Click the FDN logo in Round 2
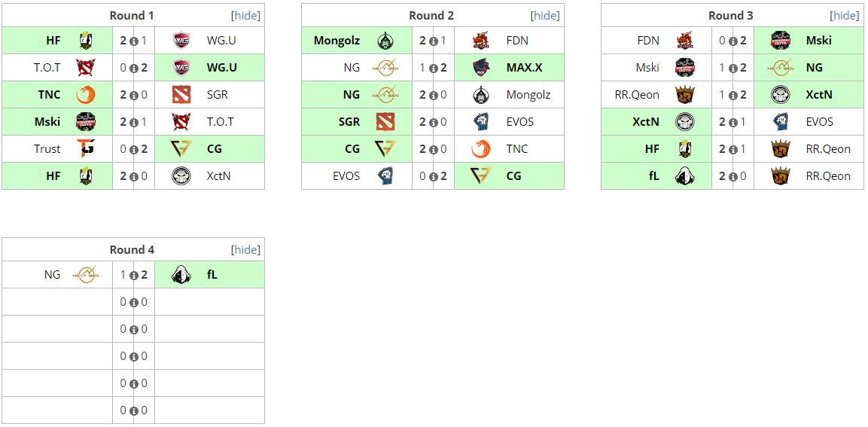 482,41
